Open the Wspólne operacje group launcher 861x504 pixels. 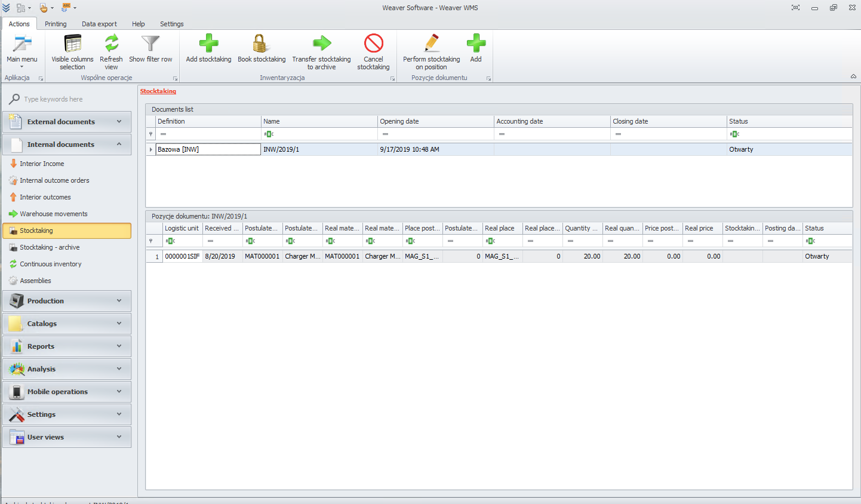coord(176,79)
